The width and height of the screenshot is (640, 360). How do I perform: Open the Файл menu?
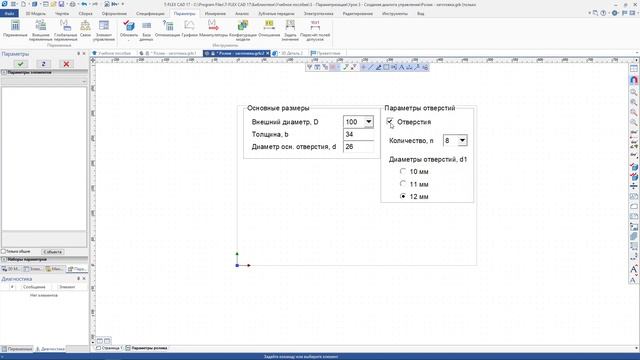(9, 13)
